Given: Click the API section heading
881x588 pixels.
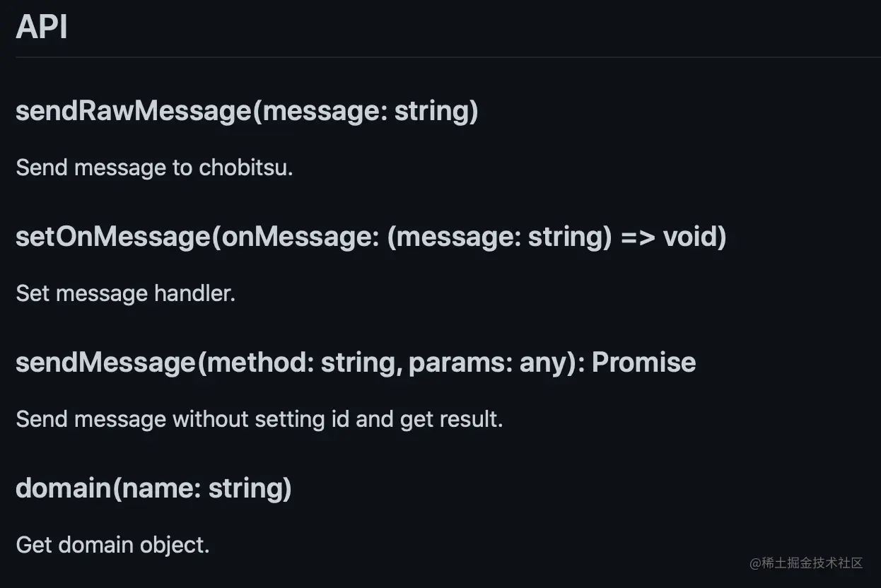Looking at the screenshot, I should click(x=42, y=27).
